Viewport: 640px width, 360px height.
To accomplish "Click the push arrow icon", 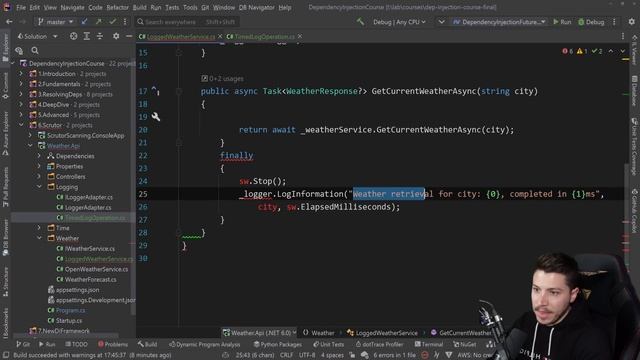I will click(x=98, y=22).
